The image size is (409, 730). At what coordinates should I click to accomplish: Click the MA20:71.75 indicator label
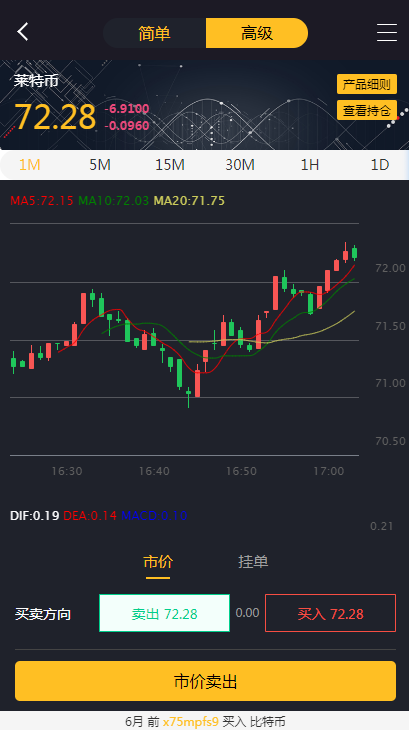[189, 201]
